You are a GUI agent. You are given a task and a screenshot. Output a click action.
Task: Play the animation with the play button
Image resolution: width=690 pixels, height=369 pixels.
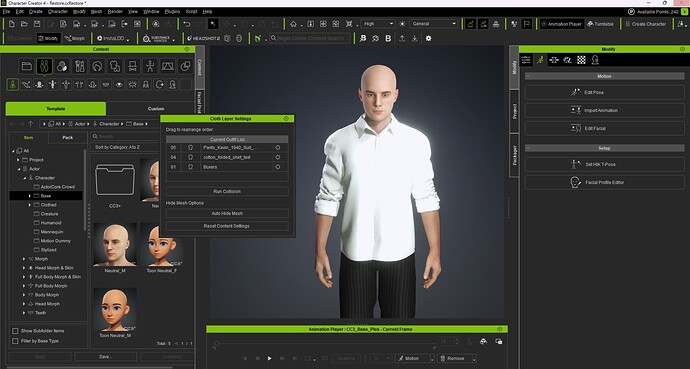click(269, 358)
